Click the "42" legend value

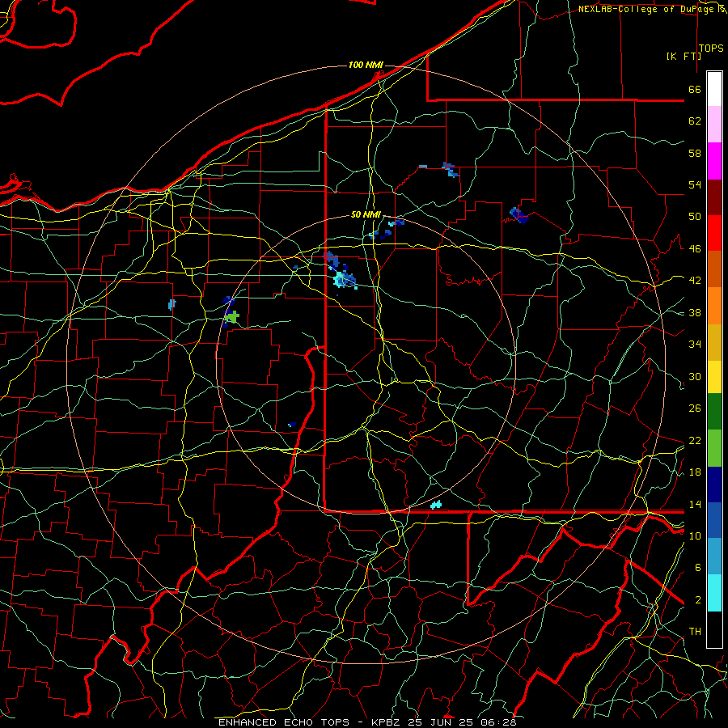click(x=695, y=281)
